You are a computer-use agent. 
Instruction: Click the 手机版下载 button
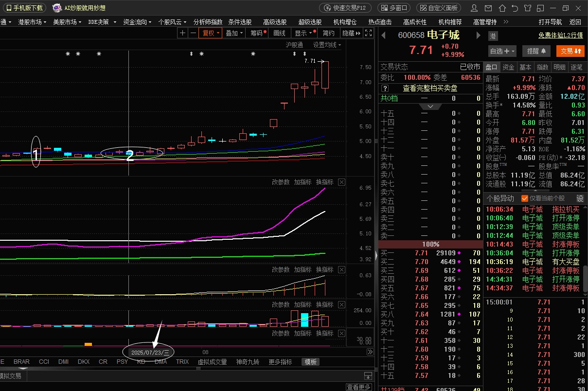click(x=24, y=8)
